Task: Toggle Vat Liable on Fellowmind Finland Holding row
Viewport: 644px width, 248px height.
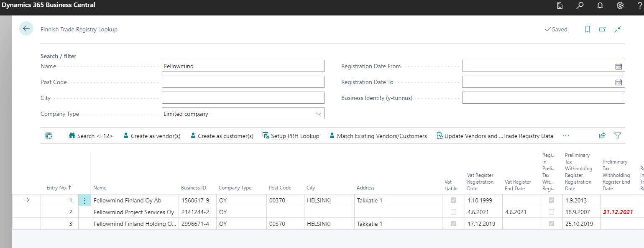Action: click(454, 224)
